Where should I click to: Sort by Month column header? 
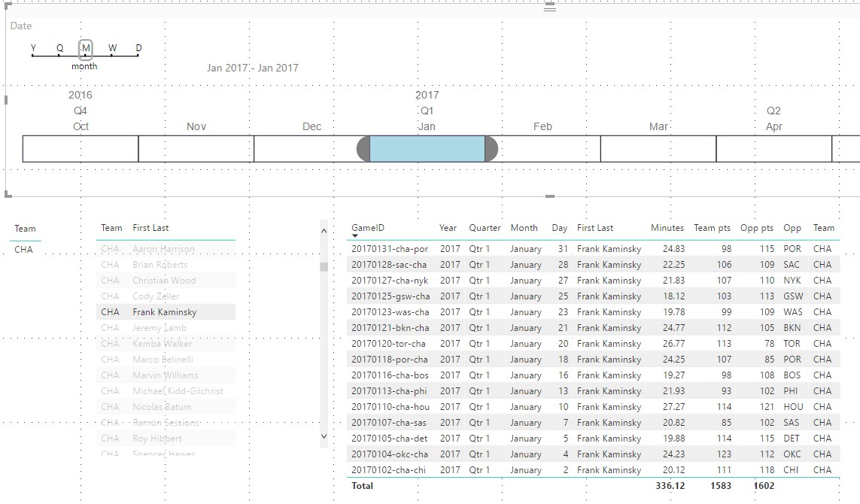pyautogui.click(x=524, y=228)
